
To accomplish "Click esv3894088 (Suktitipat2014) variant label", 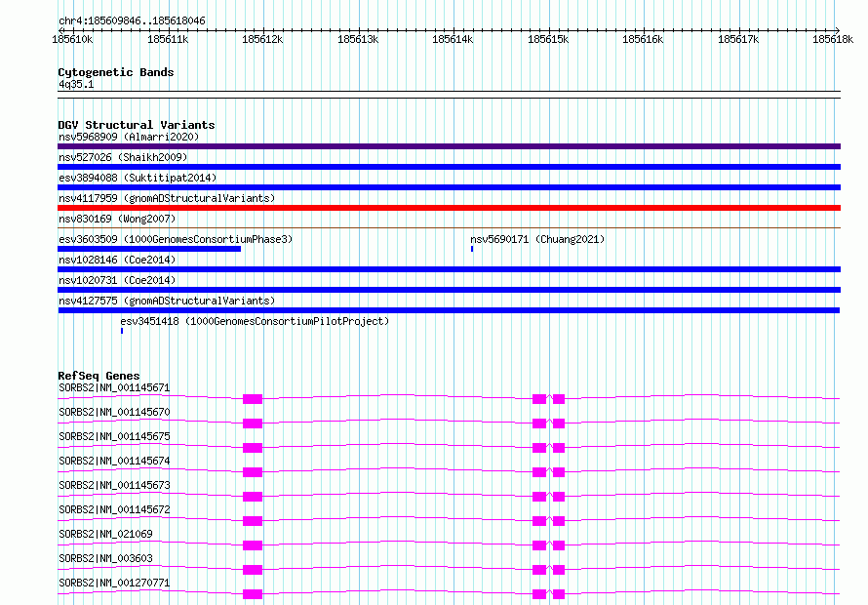I will (x=138, y=178).
